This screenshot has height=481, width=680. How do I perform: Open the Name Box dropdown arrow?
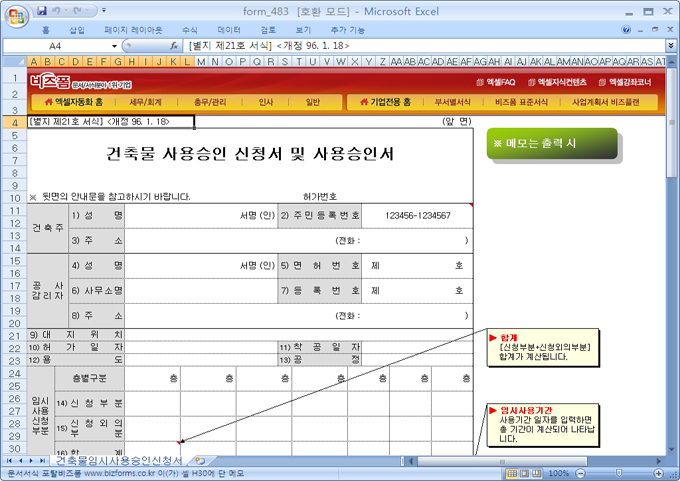pyautogui.click(x=115, y=46)
